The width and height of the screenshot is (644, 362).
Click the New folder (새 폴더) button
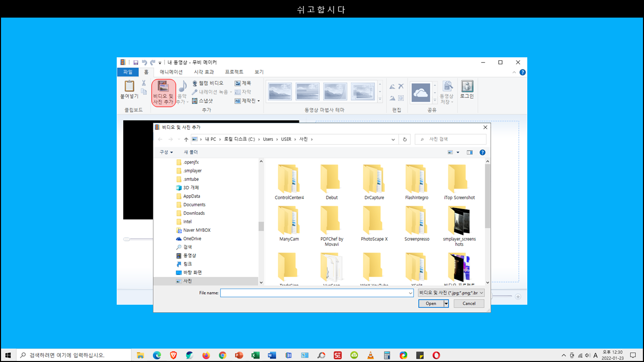pos(191,152)
